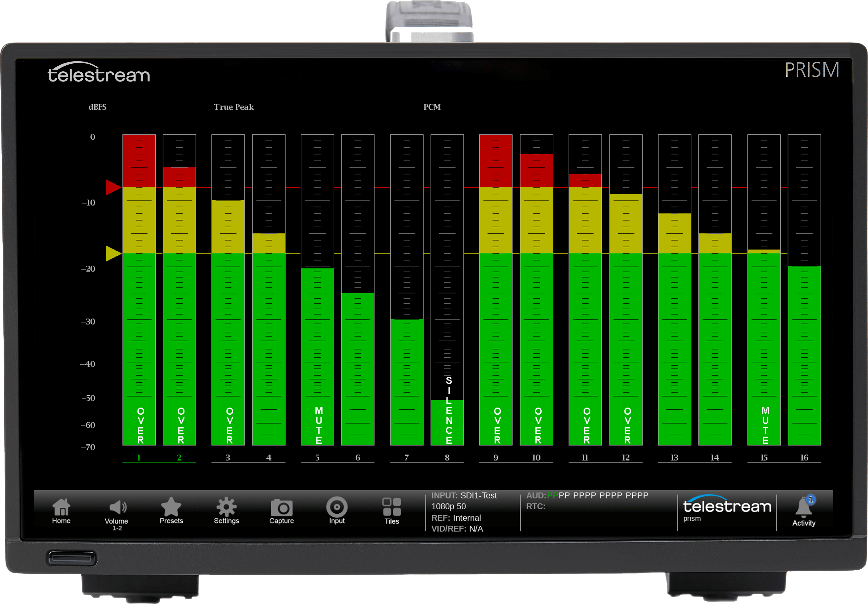Click the channel number 16 label
The height and width of the screenshot is (604, 868).
804,457
